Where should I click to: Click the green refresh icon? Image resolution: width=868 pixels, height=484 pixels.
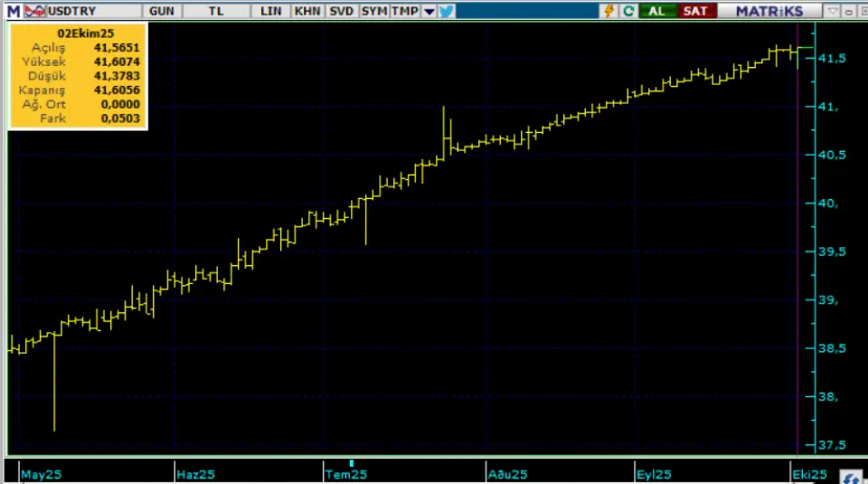[x=627, y=11]
